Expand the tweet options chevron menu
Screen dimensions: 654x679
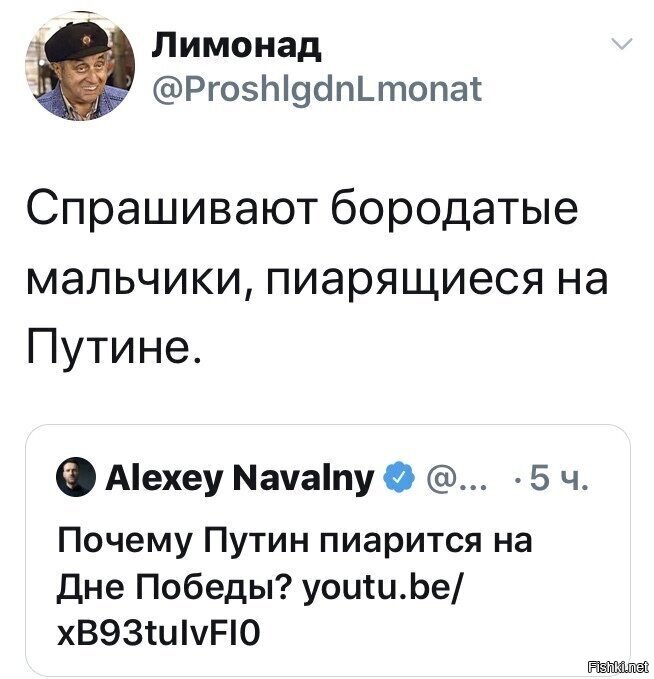(x=622, y=44)
